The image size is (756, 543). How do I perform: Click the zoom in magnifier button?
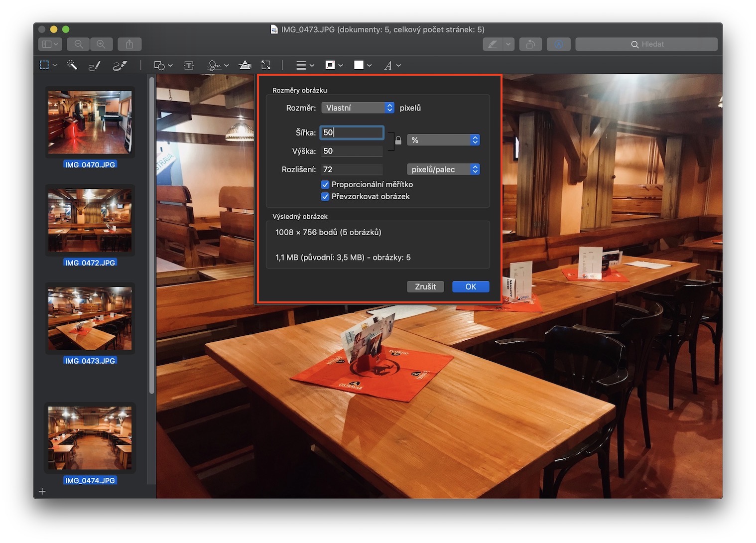pos(101,44)
